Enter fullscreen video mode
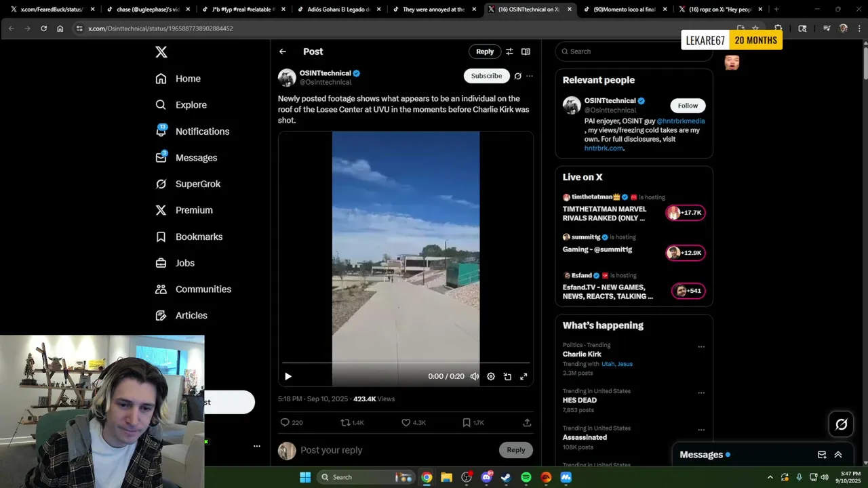The width and height of the screenshot is (868, 488). [524, 376]
